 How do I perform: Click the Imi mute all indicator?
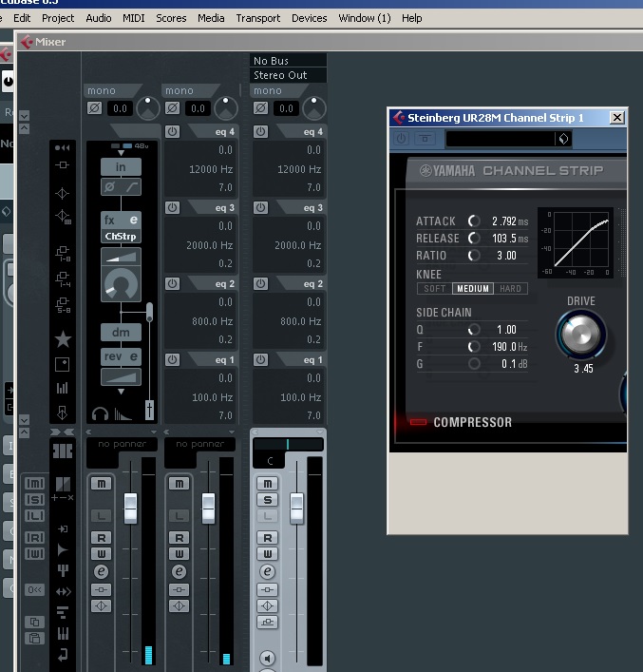[35, 484]
